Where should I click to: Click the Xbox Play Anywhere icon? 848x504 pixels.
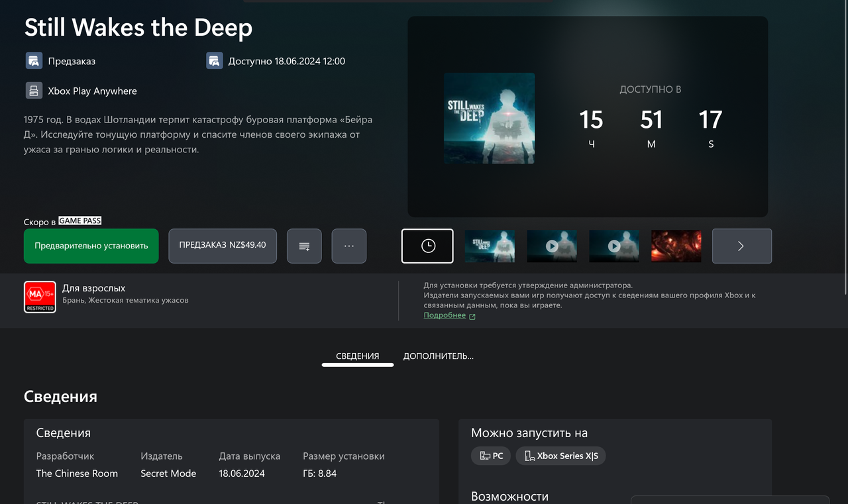click(34, 91)
